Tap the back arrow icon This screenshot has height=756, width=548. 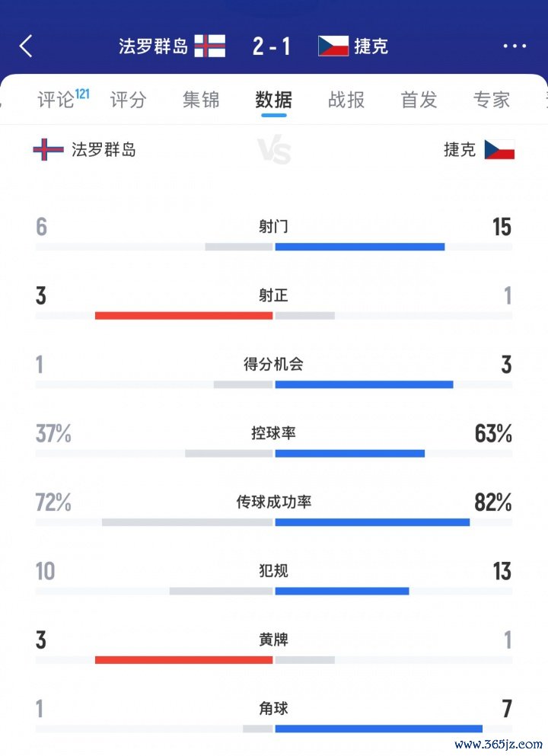pyautogui.click(x=26, y=46)
